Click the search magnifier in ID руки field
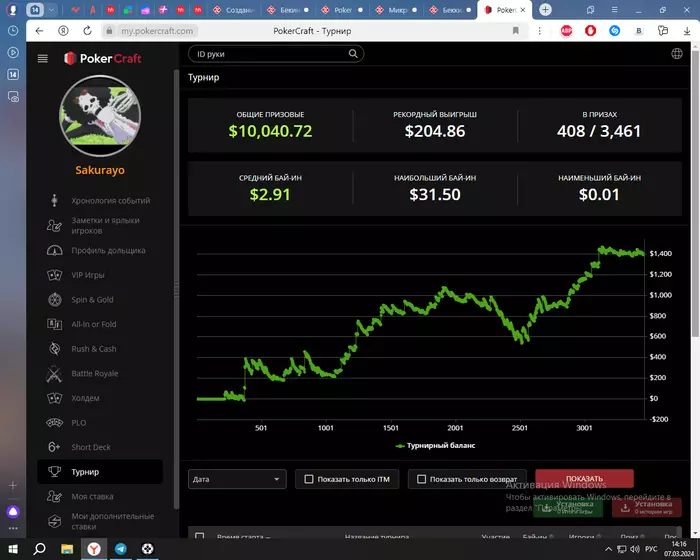This screenshot has height=560, width=700. tap(353, 54)
